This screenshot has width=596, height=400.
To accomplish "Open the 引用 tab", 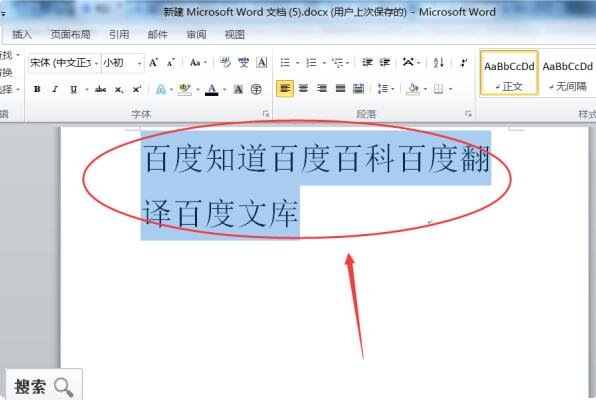I will (119, 35).
